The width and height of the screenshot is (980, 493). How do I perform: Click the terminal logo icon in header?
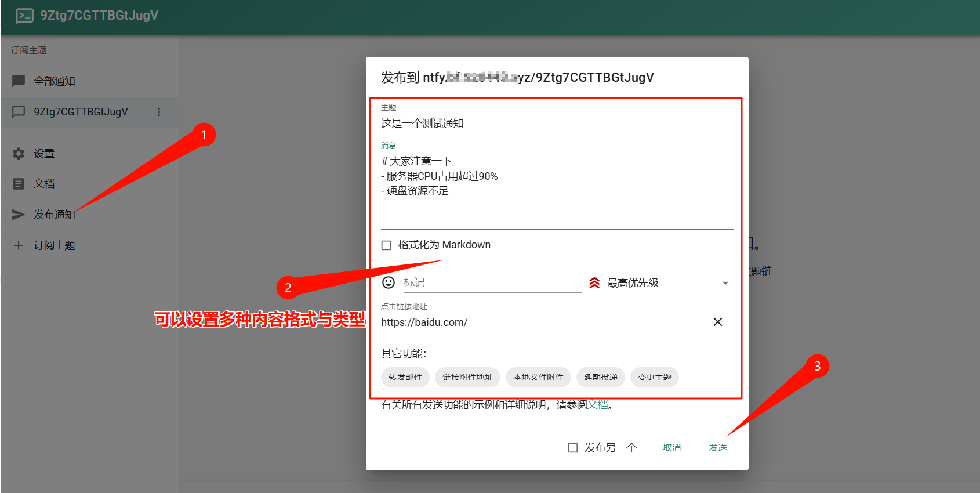tap(24, 16)
